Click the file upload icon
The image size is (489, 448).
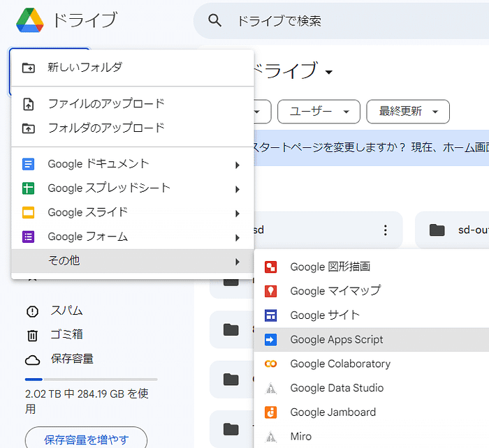click(29, 104)
